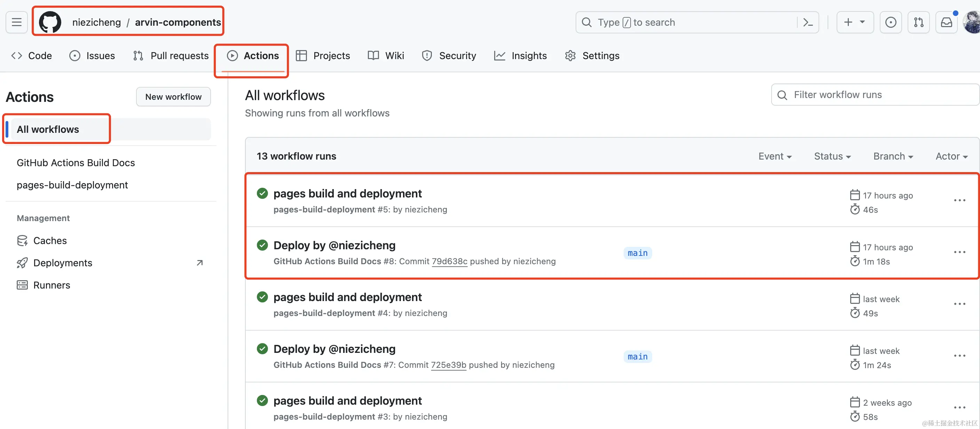Image resolution: width=980 pixels, height=429 pixels.
Task: Expand the Branch filter dropdown
Action: 893,156
